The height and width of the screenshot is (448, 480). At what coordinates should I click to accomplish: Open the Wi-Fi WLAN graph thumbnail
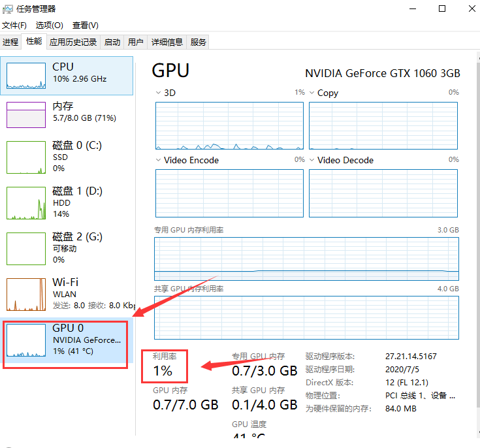click(26, 294)
